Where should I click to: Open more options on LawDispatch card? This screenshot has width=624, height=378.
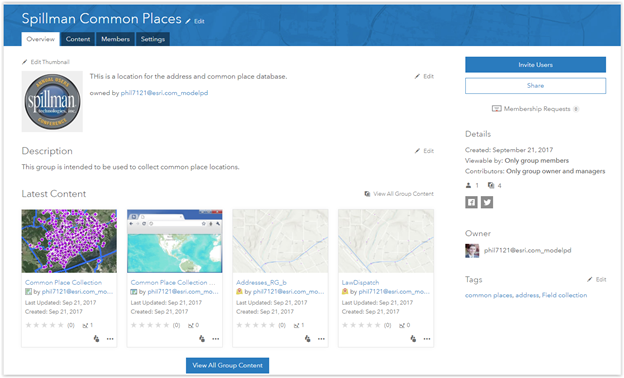point(427,339)
